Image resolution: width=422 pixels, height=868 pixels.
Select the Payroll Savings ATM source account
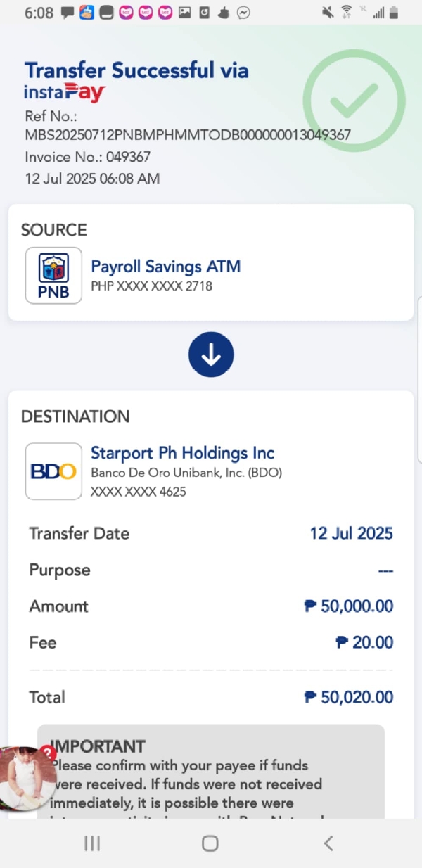[x=166, y=267]
